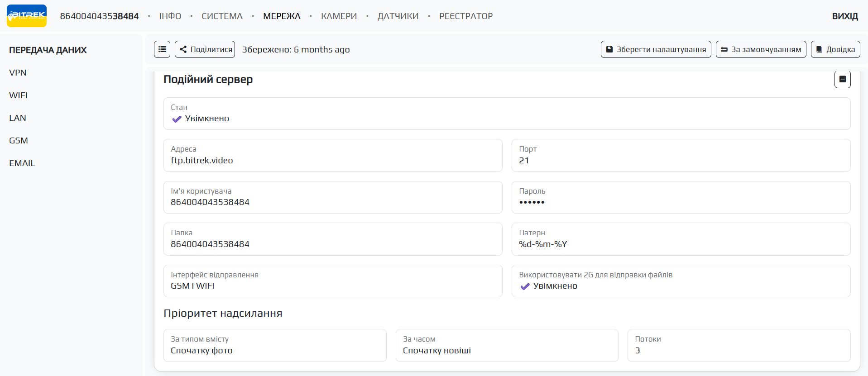Click the Адреса ftp.bitrek.video field
This screenshot has width=868, height=376.
(332, 160)
